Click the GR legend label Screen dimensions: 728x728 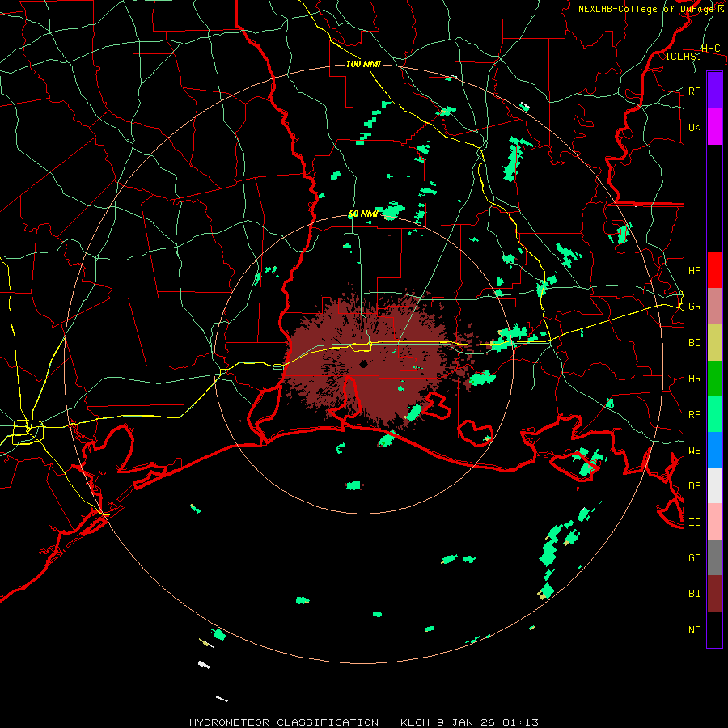coord(694,307)
